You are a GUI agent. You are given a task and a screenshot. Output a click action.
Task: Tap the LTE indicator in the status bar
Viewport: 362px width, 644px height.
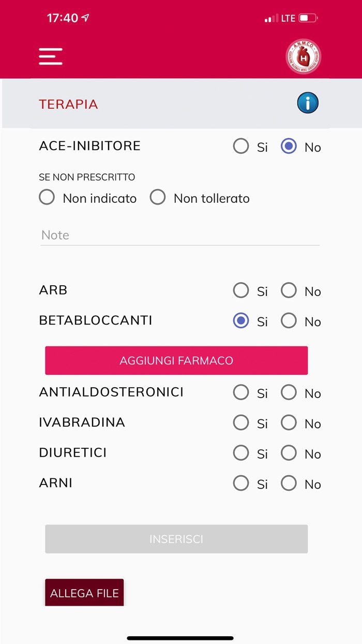click(288, 18)
